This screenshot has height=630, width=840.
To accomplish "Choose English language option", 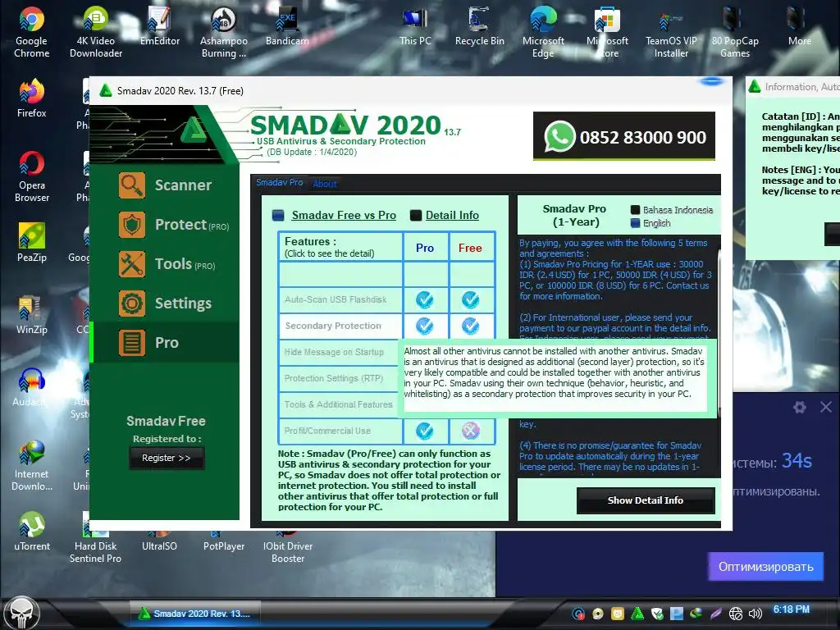I will [x=651, y=223].
